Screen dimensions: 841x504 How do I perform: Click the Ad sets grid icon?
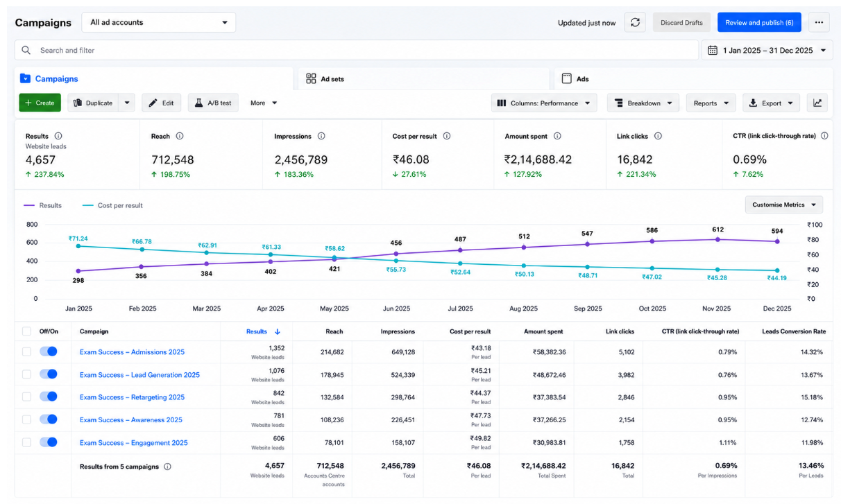(x=311, y=78)
